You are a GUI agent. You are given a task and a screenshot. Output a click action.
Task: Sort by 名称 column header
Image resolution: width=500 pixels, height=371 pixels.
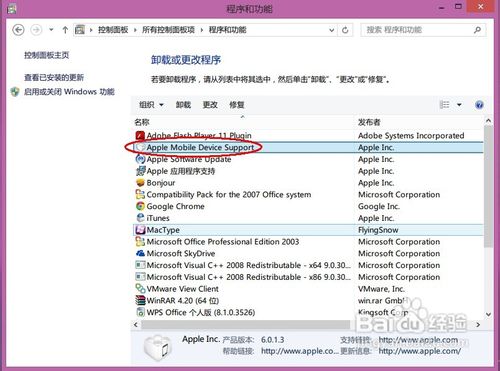tap(142, 122)
